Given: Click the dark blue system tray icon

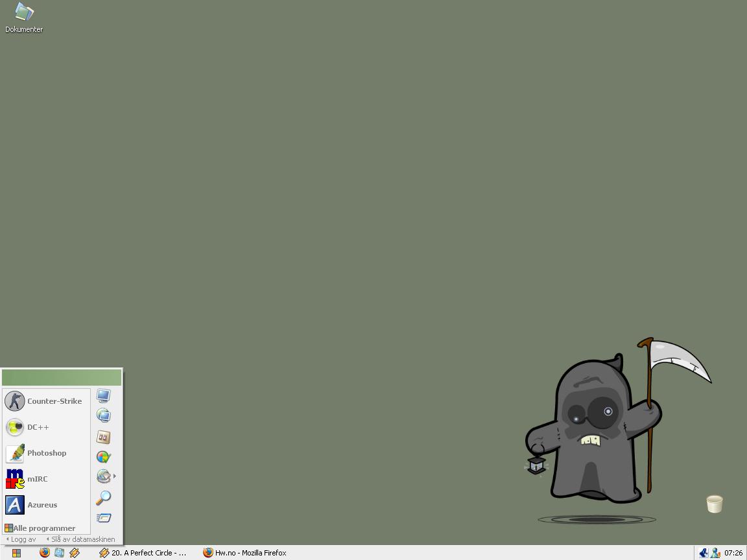Looking at the screenshot, I should pos(704,553).
